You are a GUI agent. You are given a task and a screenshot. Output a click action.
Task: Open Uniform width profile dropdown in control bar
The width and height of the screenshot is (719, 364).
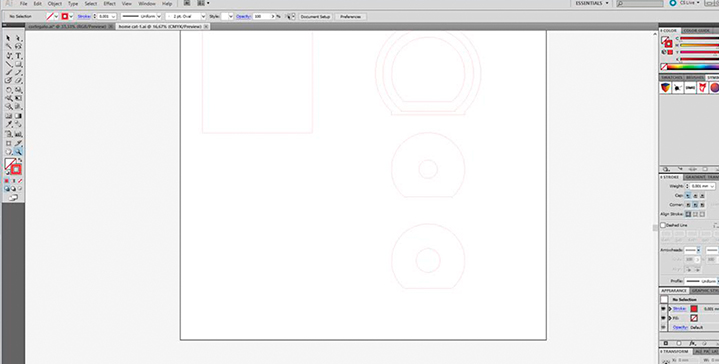(159, 17)
